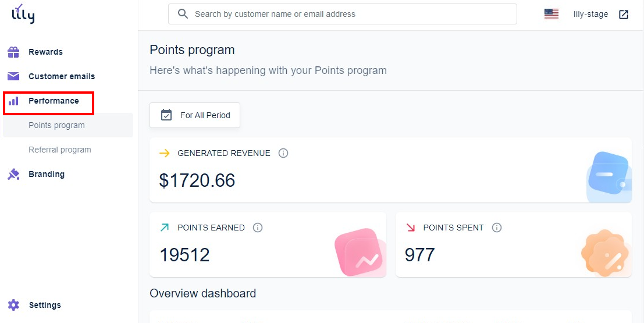Collapse the Performance menu section

pos(54,101)
